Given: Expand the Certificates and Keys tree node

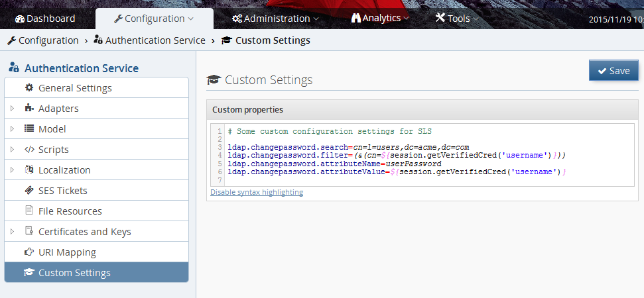Looking at the screenshot, I should (13, 231).
